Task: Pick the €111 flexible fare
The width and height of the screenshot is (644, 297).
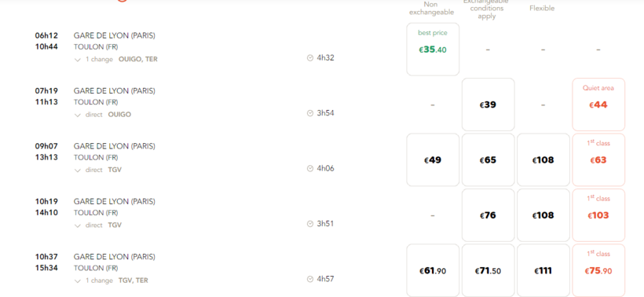Action: [543, 270]
